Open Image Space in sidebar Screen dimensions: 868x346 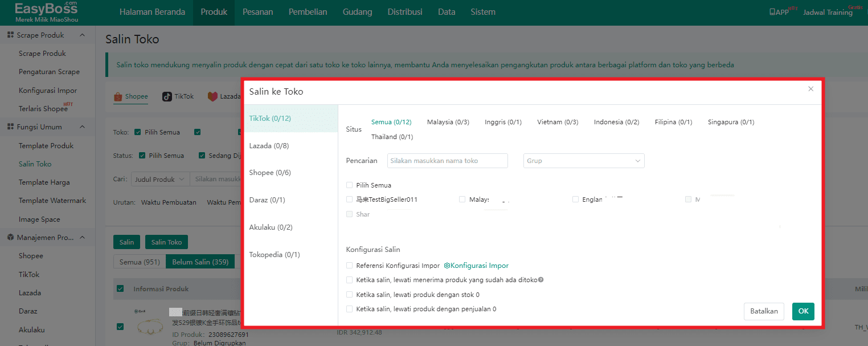tap(39, 219)
